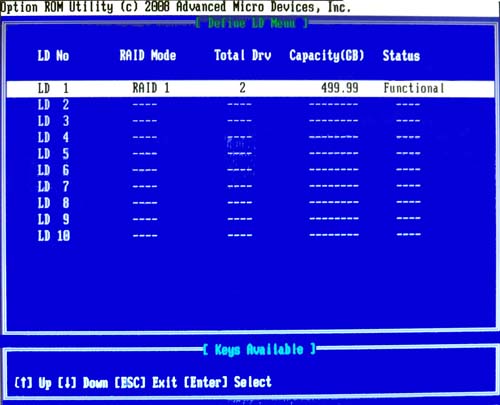This screenshot has height=405, width=500.
Task: Click the RAID 1 mode value
Action: [x=151, y=88]
